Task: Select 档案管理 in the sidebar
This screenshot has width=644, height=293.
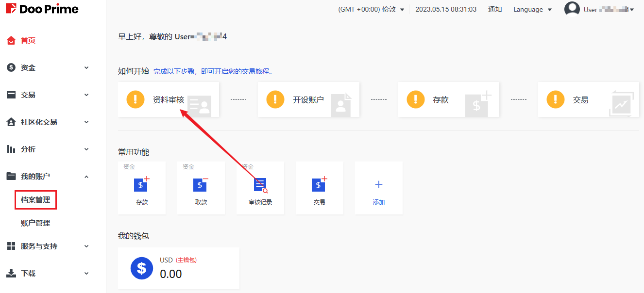Action: tap(35, 200)
